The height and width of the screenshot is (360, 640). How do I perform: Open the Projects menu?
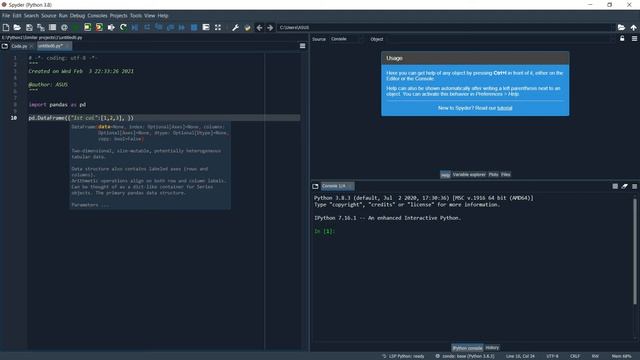tap(118, 16)
